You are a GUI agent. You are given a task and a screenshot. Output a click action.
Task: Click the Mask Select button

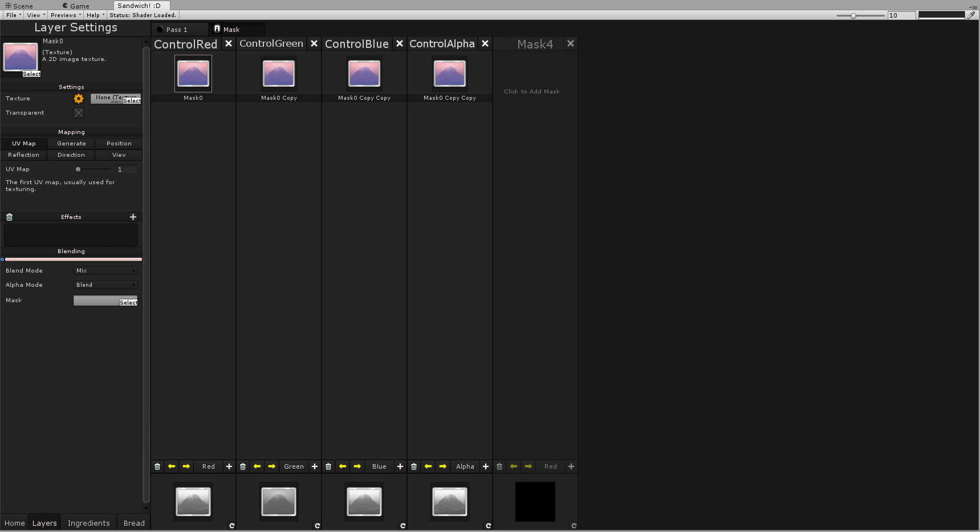[128, 303]
